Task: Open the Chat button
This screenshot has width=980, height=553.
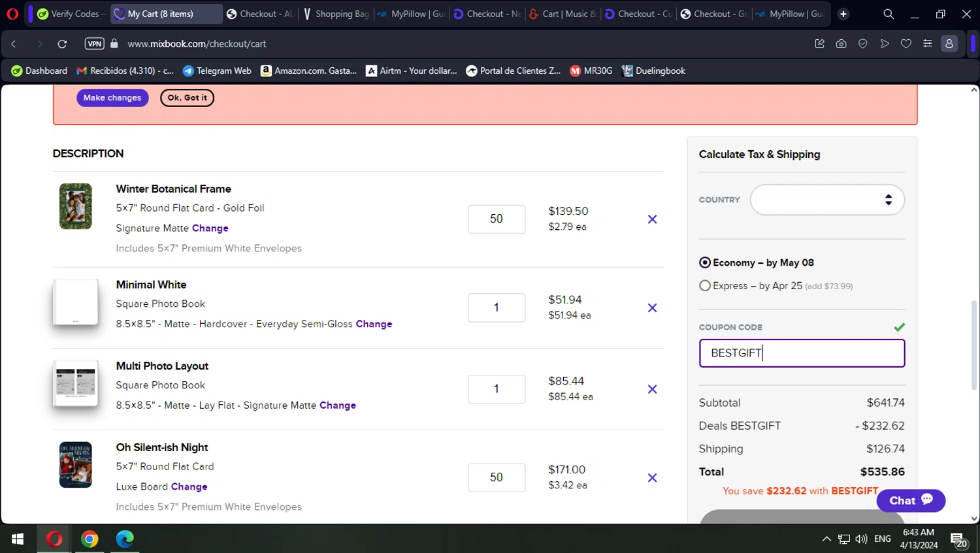Action: click(911, 501)
